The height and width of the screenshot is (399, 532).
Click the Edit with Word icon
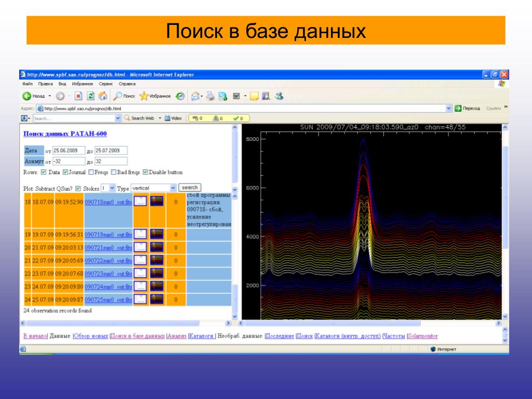pos(236,96)
